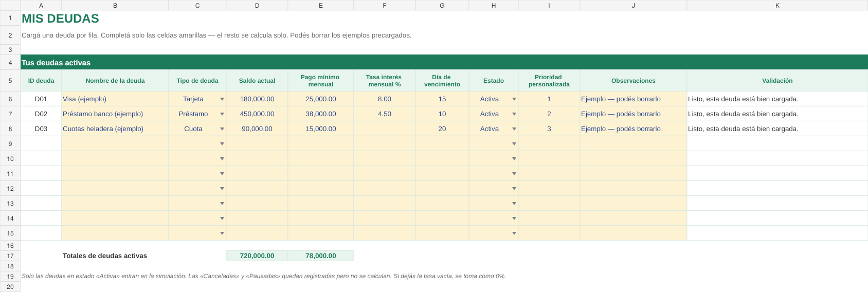Select the Tasa interés cell showing 4.50
868x292 pixels.
click(x=385, y=114)
